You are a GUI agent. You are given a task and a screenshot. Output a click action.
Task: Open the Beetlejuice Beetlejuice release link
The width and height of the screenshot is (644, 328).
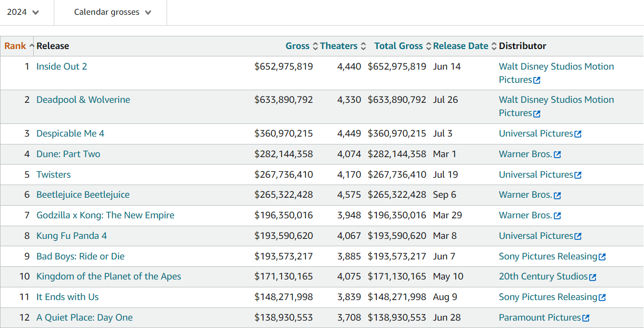pos(83,195)
